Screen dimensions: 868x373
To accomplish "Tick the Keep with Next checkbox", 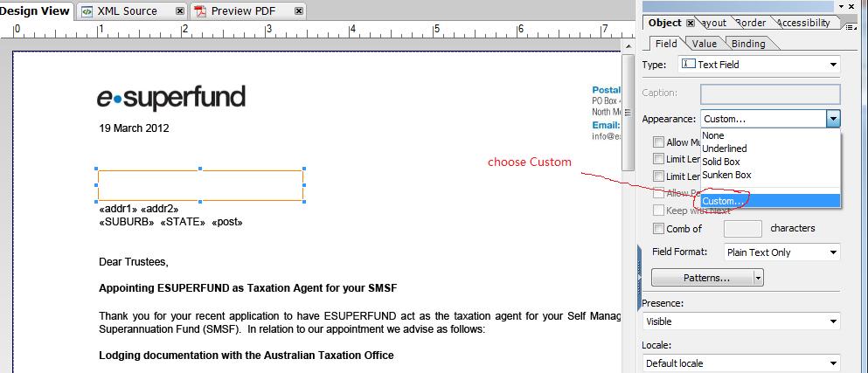I will [x=658, y=211].
